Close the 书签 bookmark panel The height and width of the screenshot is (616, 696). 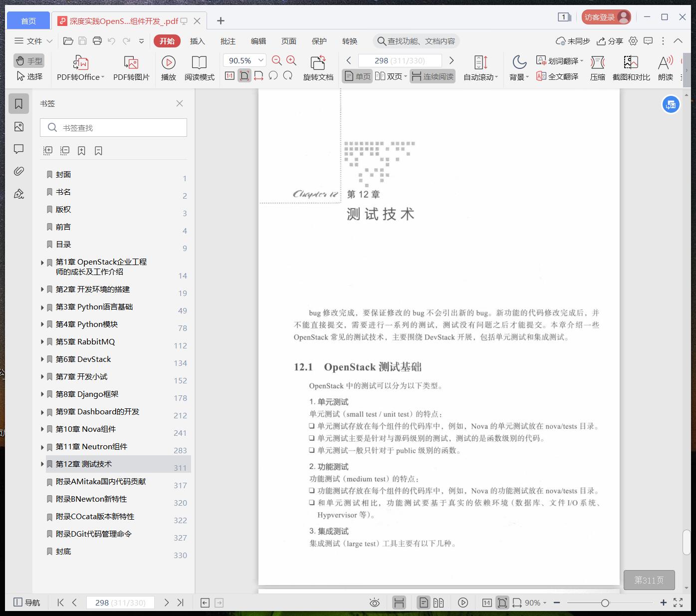[x=180, y=103]
